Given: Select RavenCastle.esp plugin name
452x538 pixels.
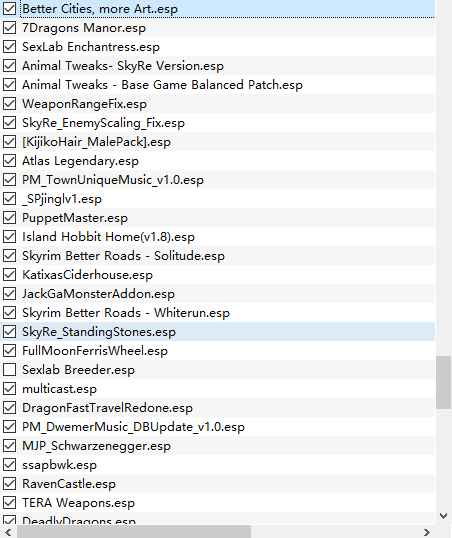Looking at the screenshot, I should click(x=69, y=483).
